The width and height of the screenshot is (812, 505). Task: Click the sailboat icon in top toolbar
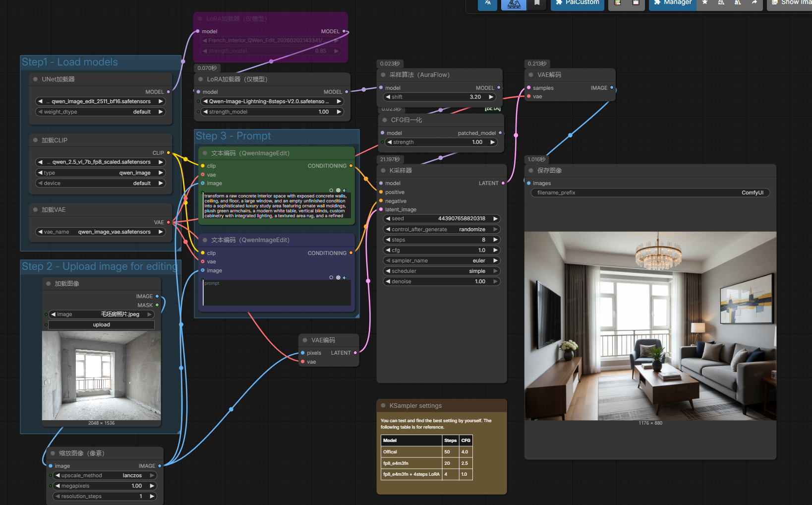click(x=514, y=3)
